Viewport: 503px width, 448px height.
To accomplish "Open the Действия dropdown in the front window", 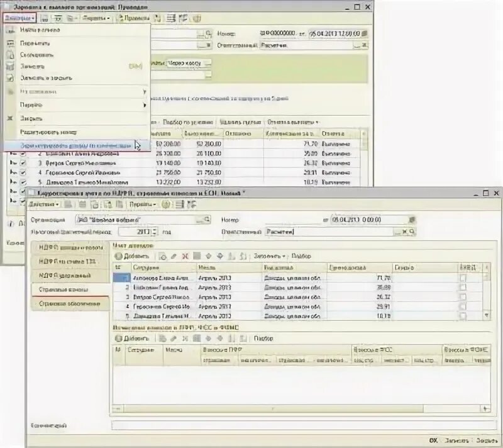I will [44, 204].
